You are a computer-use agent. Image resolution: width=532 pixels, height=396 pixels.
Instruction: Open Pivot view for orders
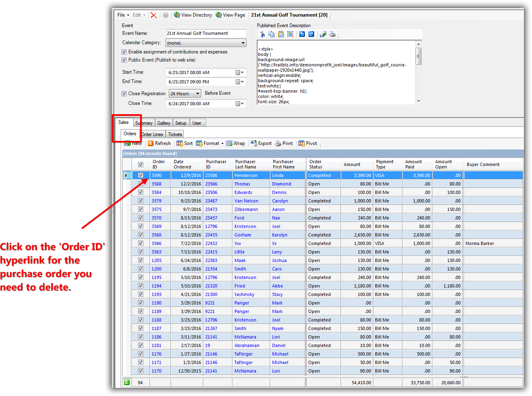[308, 143]
